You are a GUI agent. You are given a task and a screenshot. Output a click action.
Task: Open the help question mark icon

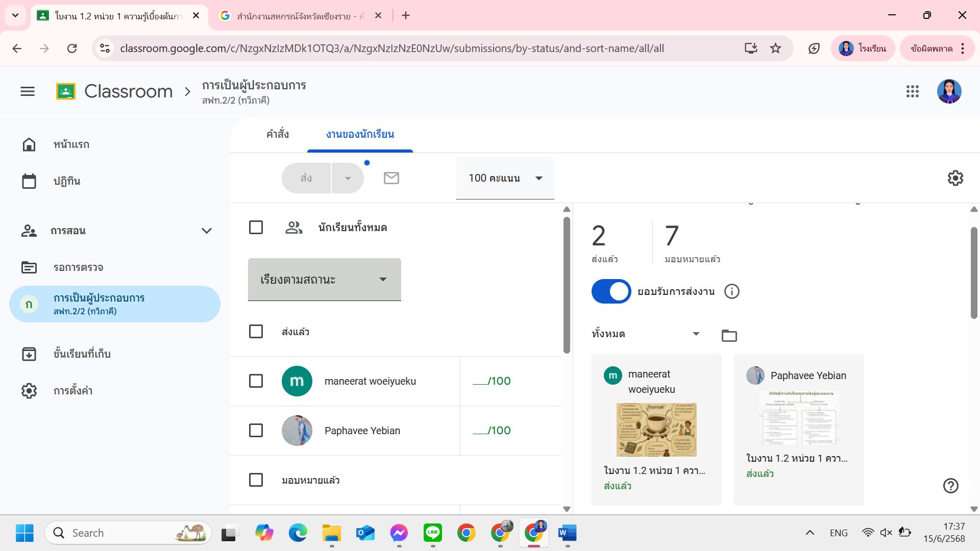[951, 486]
